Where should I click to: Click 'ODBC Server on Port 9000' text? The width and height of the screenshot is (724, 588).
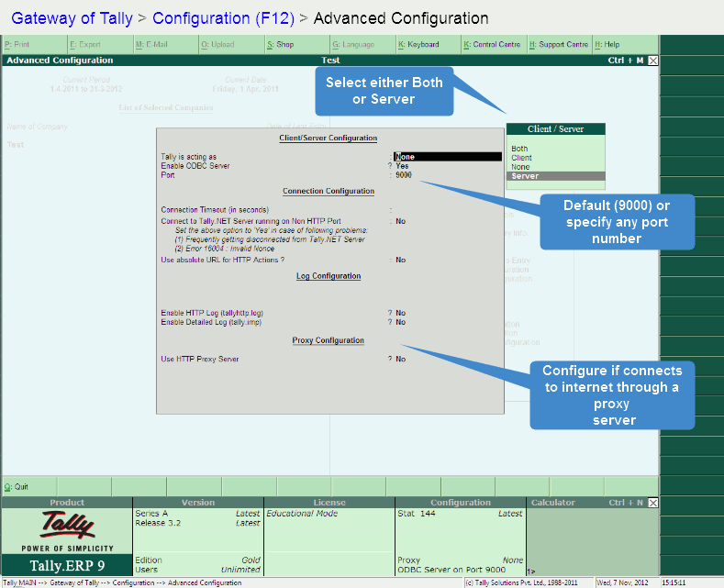pos(451,570)
